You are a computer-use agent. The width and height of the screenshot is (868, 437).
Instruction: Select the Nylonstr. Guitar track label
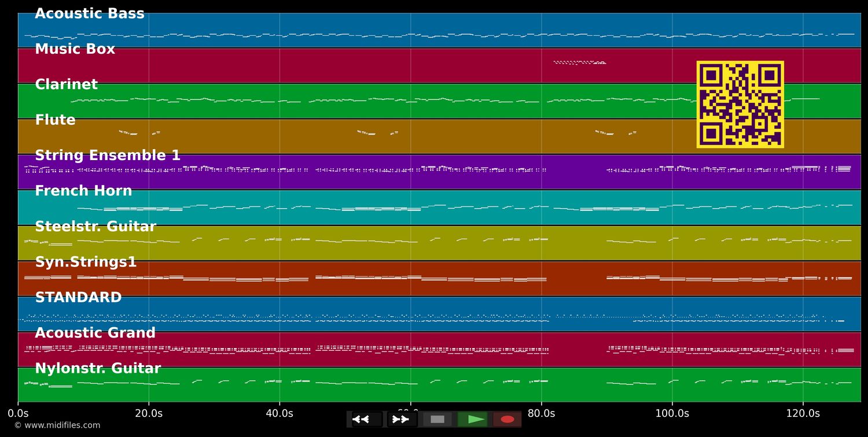[x=98, y=369]
